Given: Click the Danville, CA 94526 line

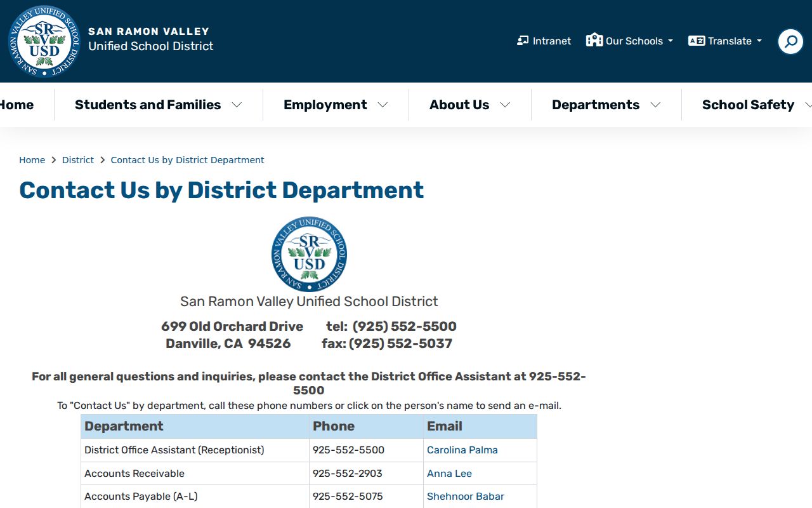Looking at the screenshot, I should coord(228,344).
